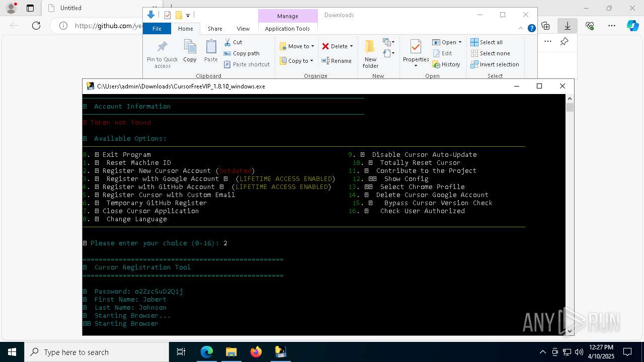Click Copy path in ribbon
This screenshot has width=644, height=362.
click(242, 53)
